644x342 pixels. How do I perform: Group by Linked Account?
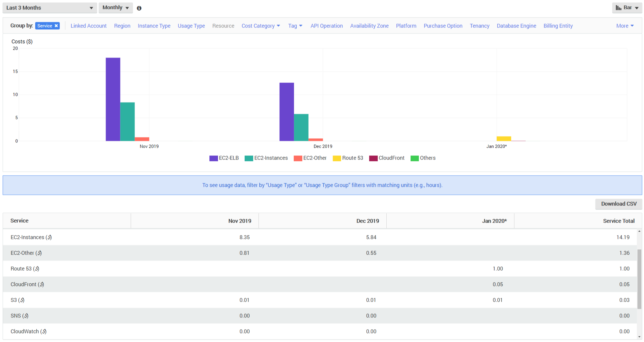coord(88,26)
